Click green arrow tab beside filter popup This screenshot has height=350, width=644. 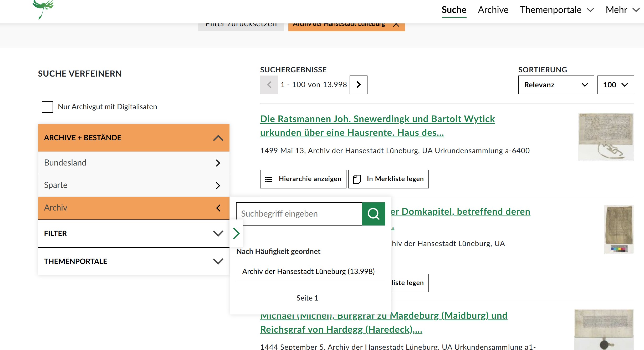coord(236,233)
